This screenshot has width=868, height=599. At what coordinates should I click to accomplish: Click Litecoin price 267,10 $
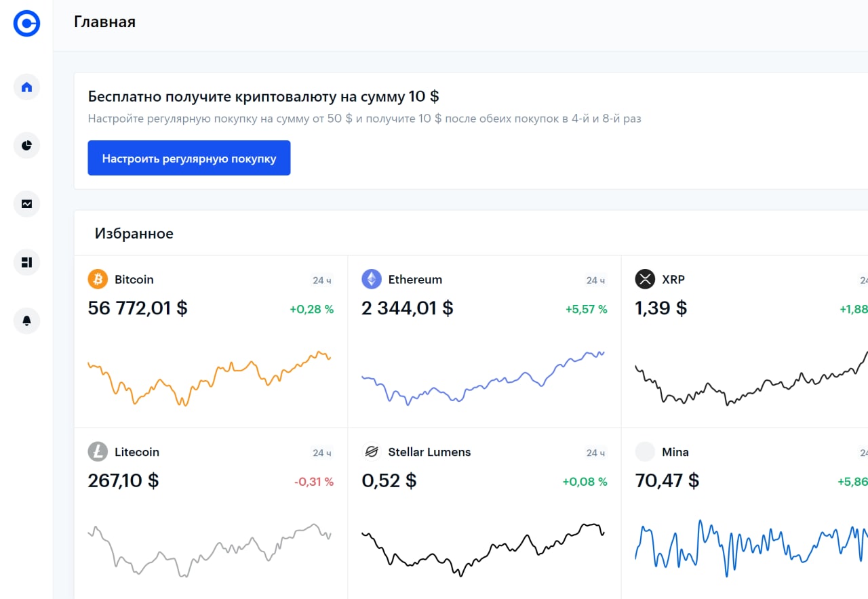pos(123,481)
